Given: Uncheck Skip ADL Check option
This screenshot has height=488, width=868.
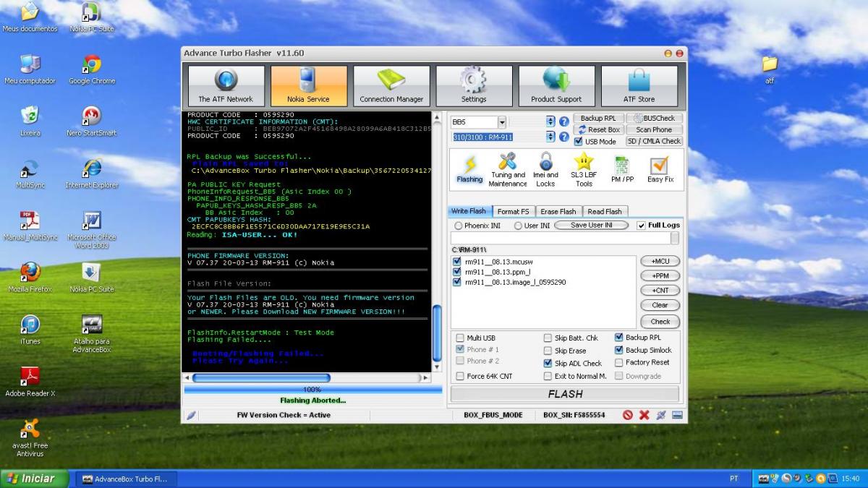Looking at the screenshot, I should coord(548,364).
